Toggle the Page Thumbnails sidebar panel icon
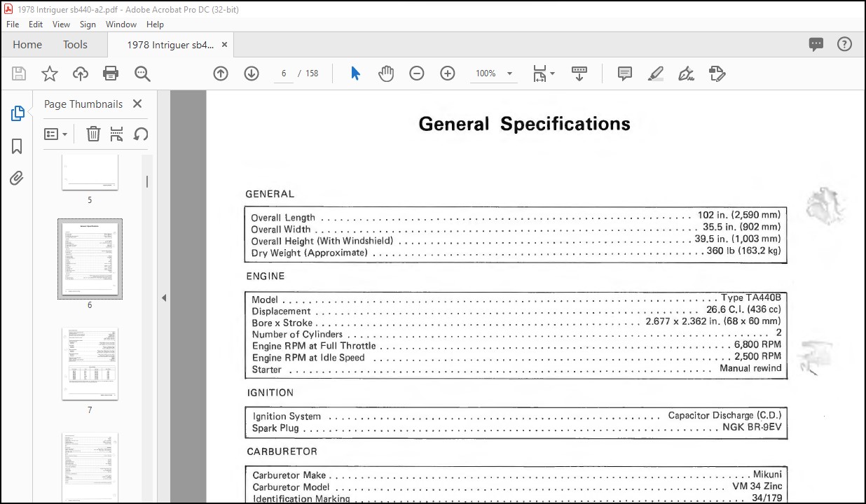The height and width of the screenshot is (504, 866). tap(18, 113)
